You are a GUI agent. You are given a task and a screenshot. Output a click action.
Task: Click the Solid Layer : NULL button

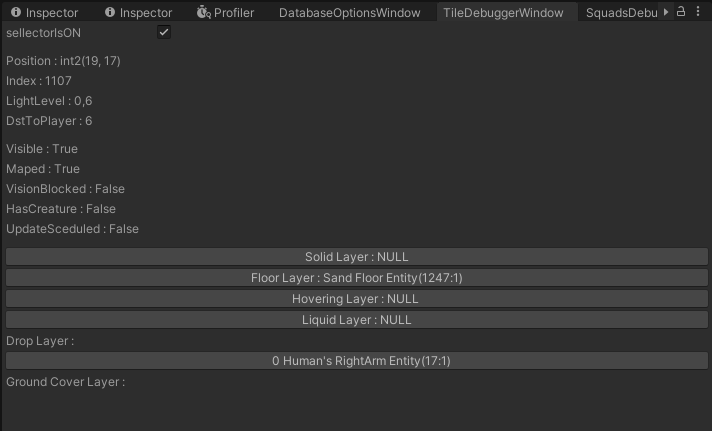click(356, 257)
